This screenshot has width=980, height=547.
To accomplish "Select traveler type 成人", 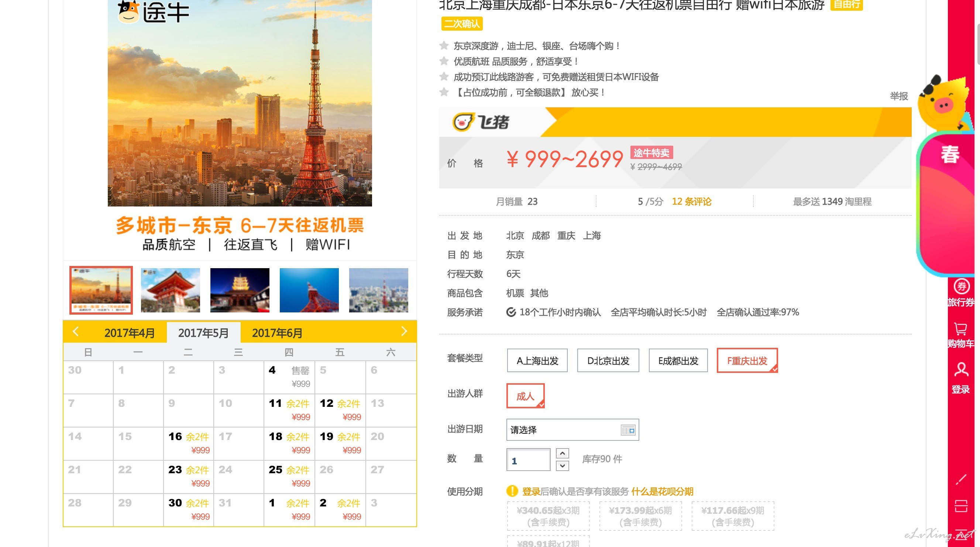I will 525,396.
